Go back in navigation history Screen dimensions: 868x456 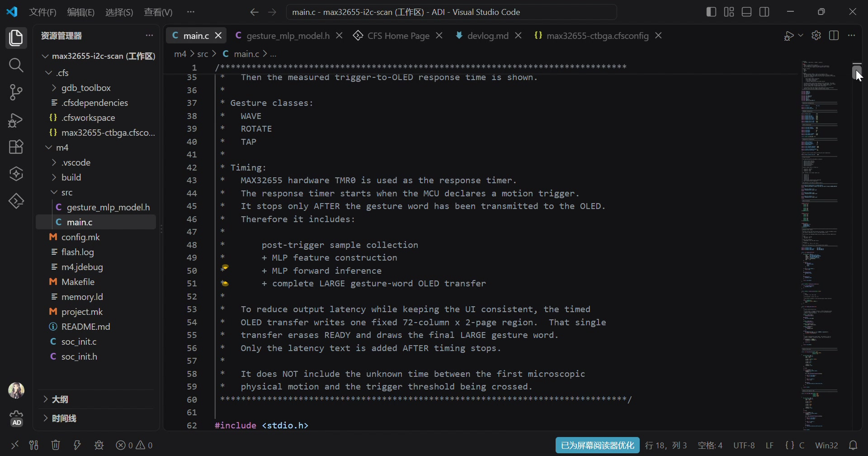[x=255, y=12]
